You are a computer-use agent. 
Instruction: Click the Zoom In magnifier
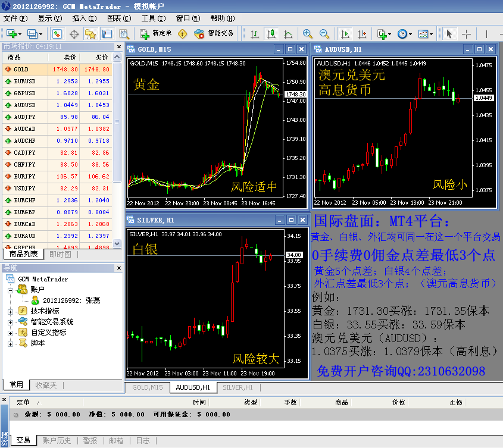(x=307, y=34)
